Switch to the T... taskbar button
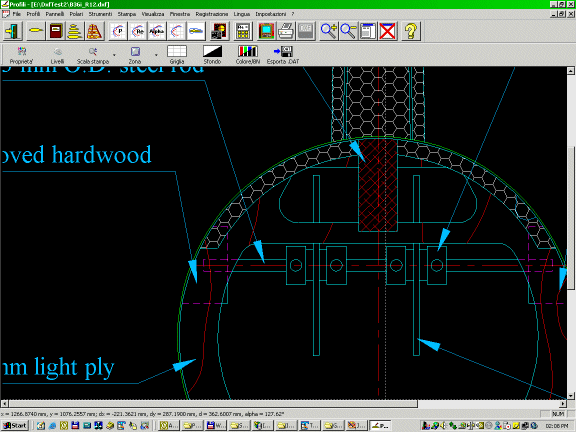The height and width of the screenshot is (432, 576). point(310,425)
